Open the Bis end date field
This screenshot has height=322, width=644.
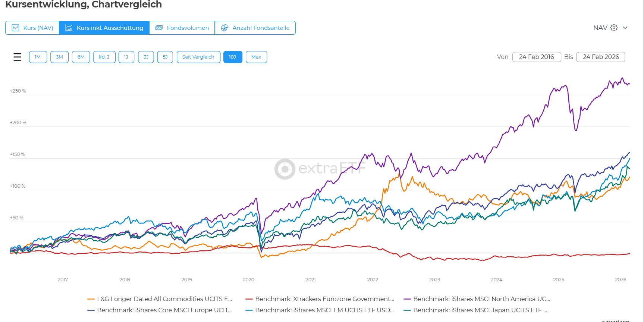(x=600, y=57)
